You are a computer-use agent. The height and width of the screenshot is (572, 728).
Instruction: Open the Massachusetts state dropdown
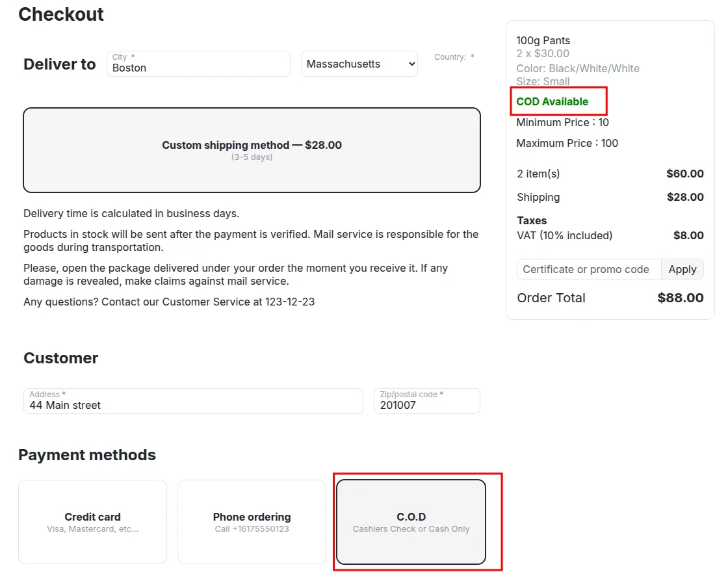[x=359, y=64]
